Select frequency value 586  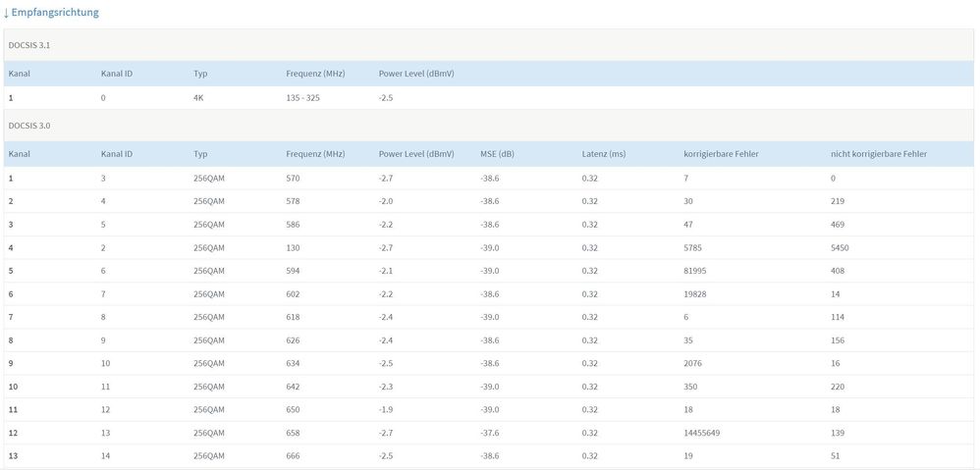(293, 225)
